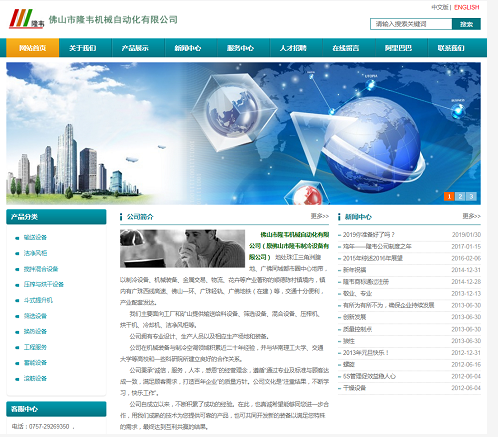
Task: Select 中文版 language link
Action: 439,7
